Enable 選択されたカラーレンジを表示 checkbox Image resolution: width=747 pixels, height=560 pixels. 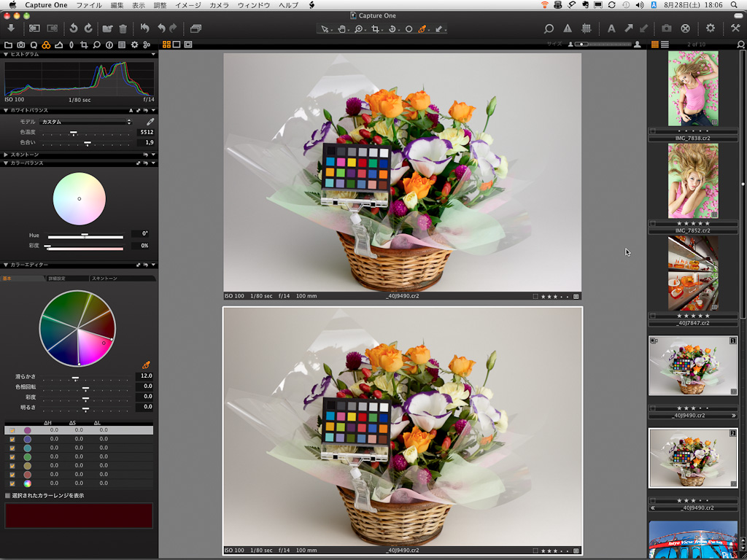point(8,496)
